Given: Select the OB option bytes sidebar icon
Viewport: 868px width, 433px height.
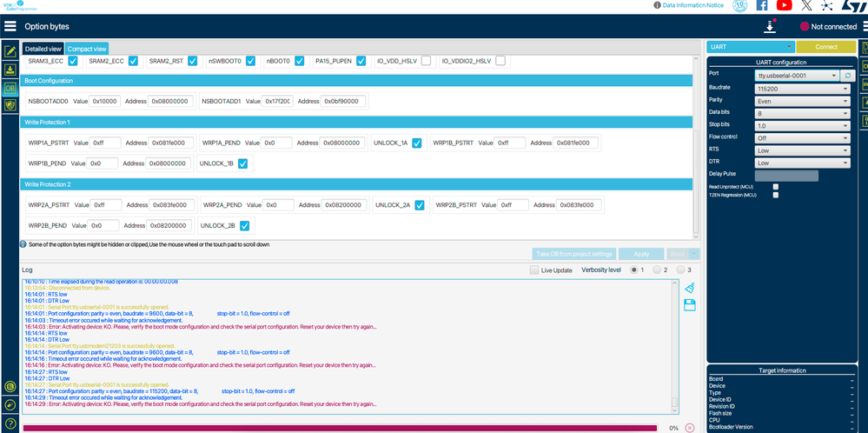Looking at the screenshot, I should click(x=10, y=88).
